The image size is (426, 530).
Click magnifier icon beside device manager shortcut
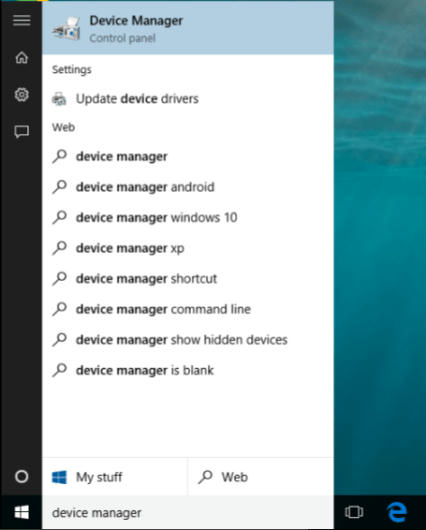pos(60,279)
